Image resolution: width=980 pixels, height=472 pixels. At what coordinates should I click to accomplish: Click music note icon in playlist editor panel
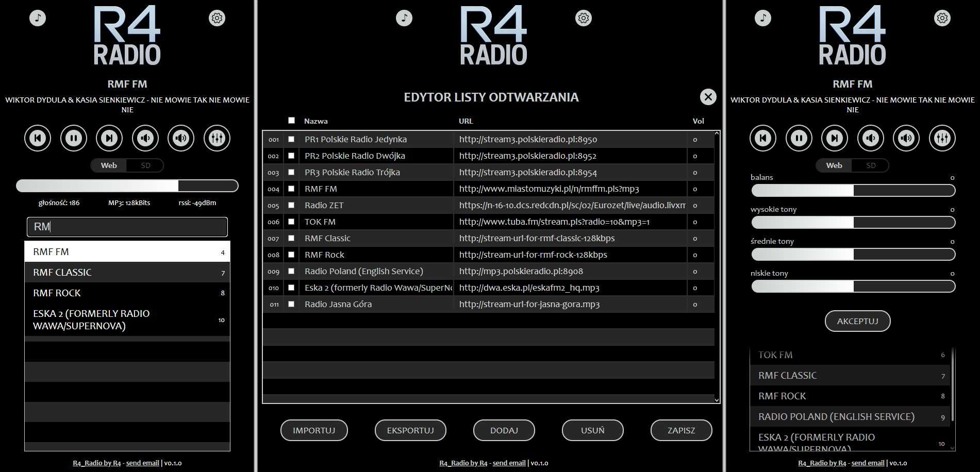click(404, 18)
